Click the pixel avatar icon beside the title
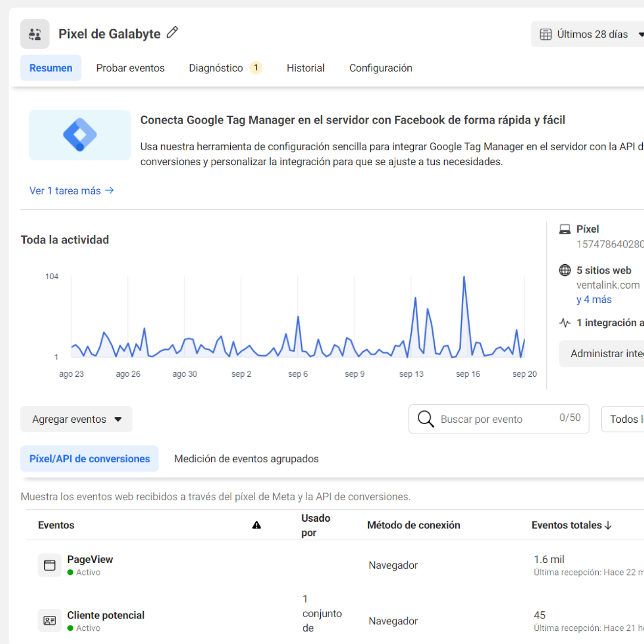Image resolution: width=644 pixels, height=644 pixels. point(35,34)
